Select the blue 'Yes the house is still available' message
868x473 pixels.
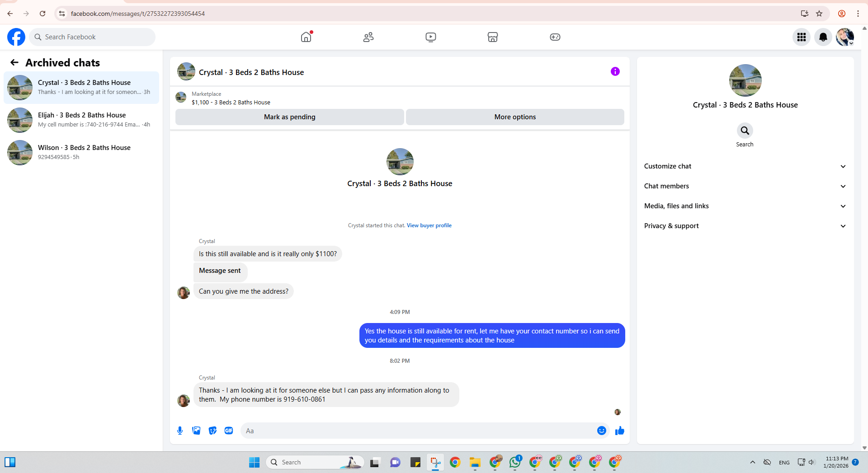(x=492, y=336)
